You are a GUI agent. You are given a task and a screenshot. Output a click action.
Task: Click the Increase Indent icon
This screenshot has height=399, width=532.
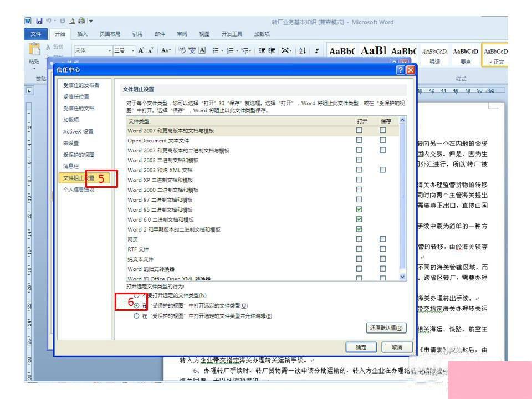272,51
